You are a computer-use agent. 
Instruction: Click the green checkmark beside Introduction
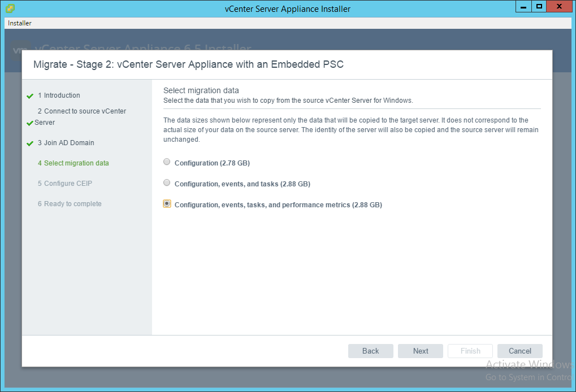click(x=30, y=96)
